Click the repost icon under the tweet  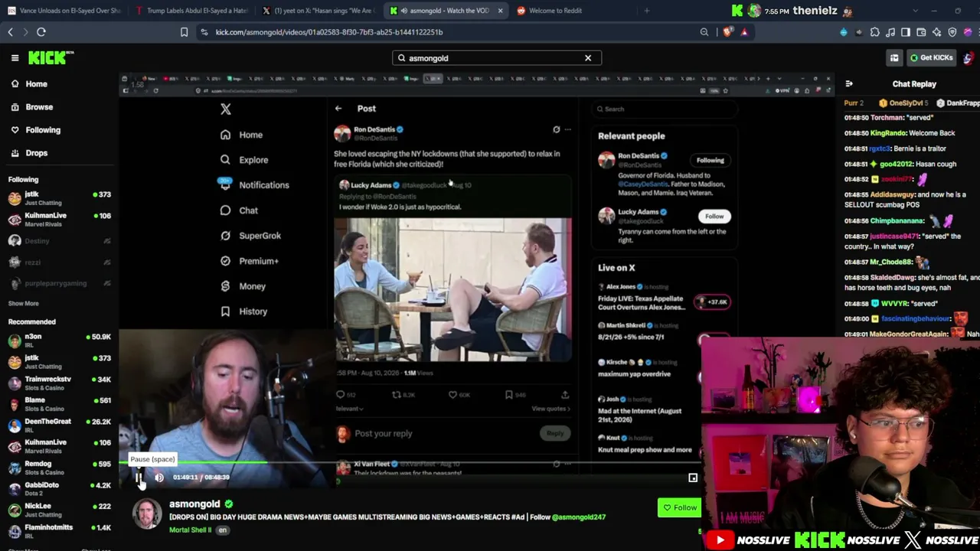[x=397, y=395]
